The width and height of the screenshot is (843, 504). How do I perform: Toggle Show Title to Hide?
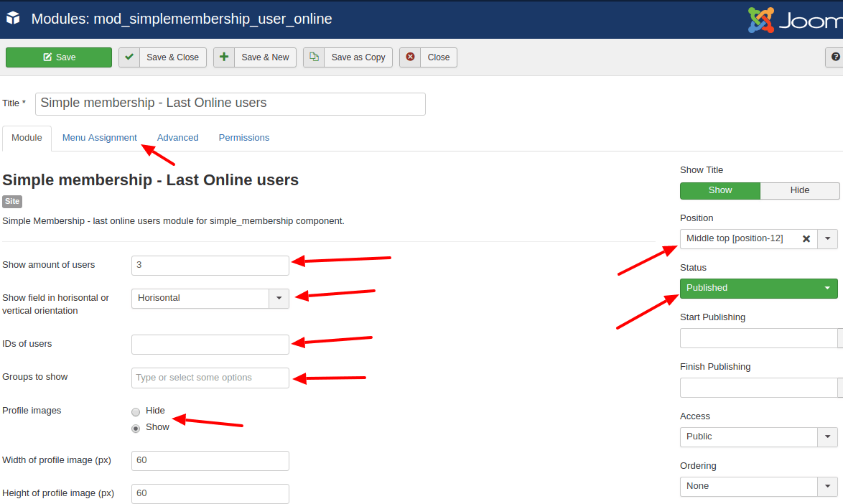[x=799, y=191]
